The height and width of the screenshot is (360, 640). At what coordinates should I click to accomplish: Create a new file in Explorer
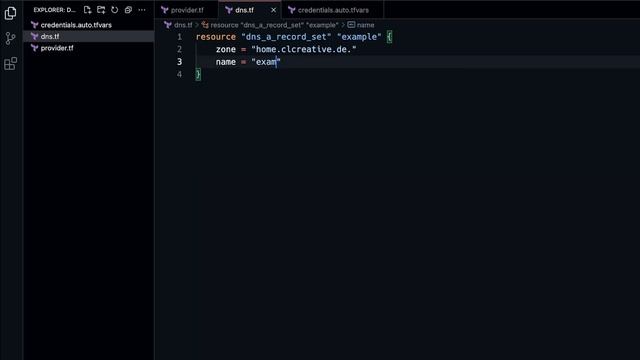tap(87, 10)
